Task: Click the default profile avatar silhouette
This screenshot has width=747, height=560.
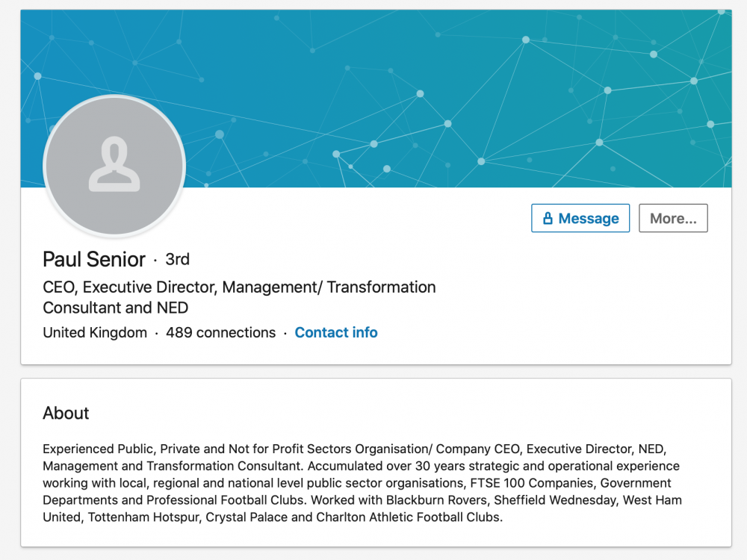Action: 114,166
